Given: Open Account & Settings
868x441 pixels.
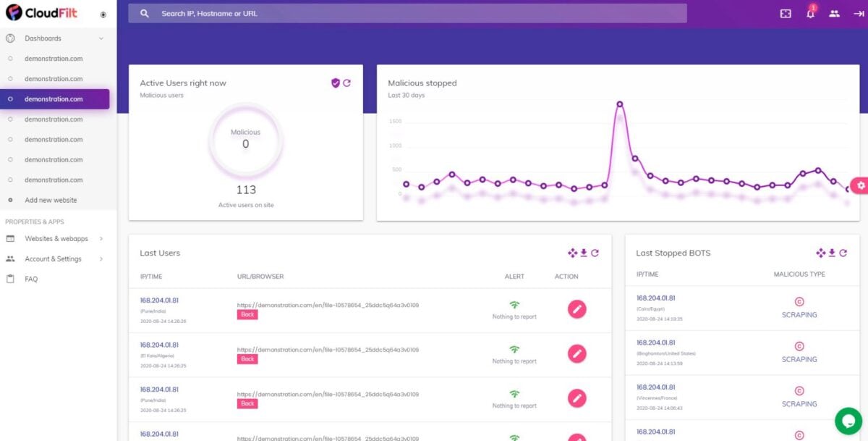Looking at the screenshot, I should (x=53, y=259).
